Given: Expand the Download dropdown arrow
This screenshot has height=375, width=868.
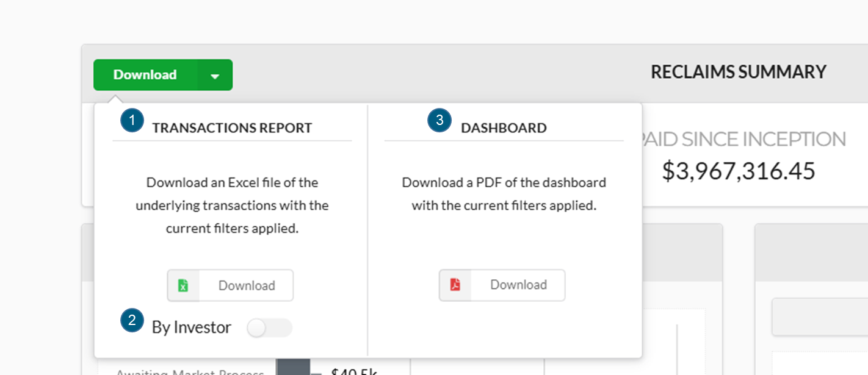Looking at the screenshot, I should pos(215,76).
